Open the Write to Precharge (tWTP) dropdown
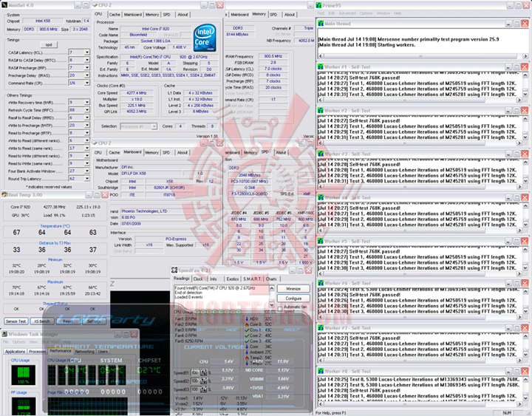The image size is (532, 416). click(87, 125)
